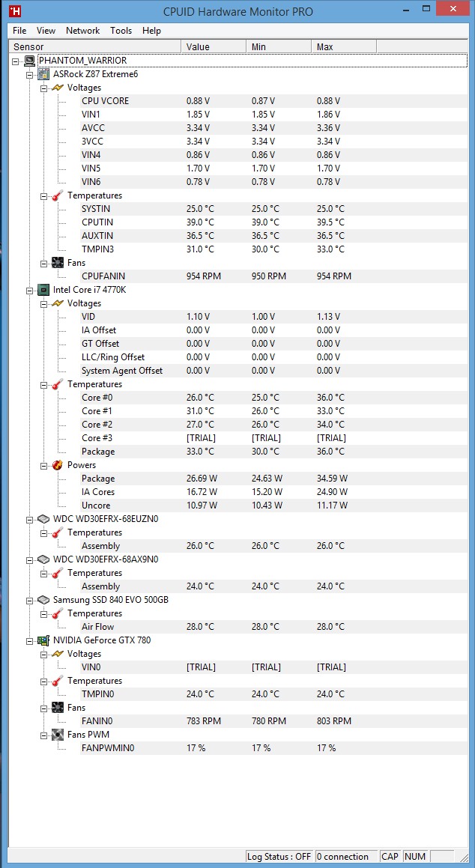Click the GTX 780 Temperatures thermometer icon
Viewport: 475px width, 868px height.
tap(58, 681)
